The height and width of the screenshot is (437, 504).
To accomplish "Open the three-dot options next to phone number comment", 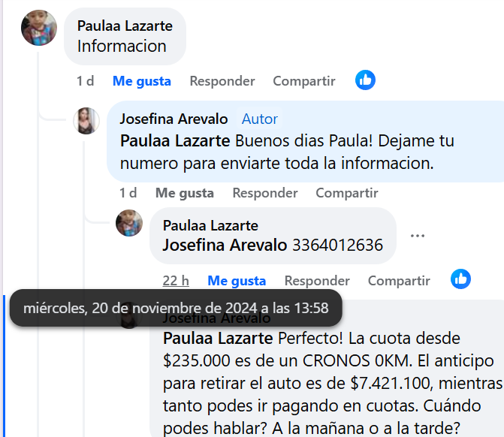I will pos(417,236).
